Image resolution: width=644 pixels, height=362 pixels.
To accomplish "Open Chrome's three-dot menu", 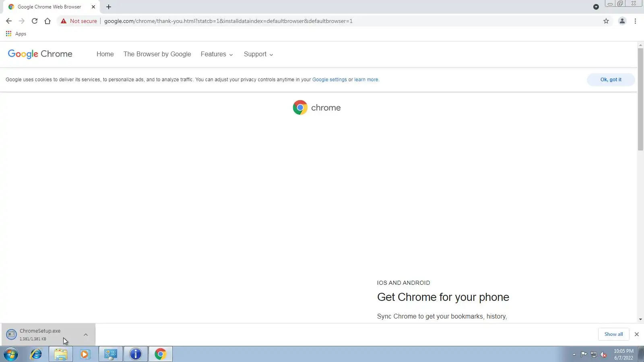I will pos(635,21).
